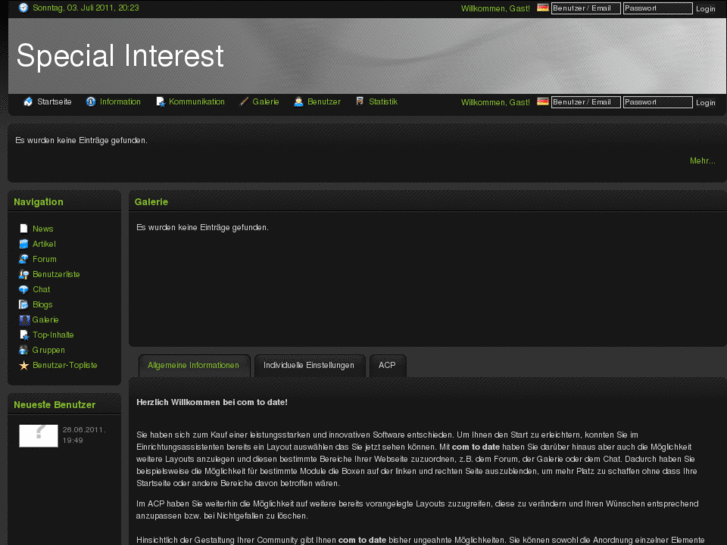Screen dimensions: 727x545
Task: Click the Galerie brush icon in menu
Action: pos(244,102)
